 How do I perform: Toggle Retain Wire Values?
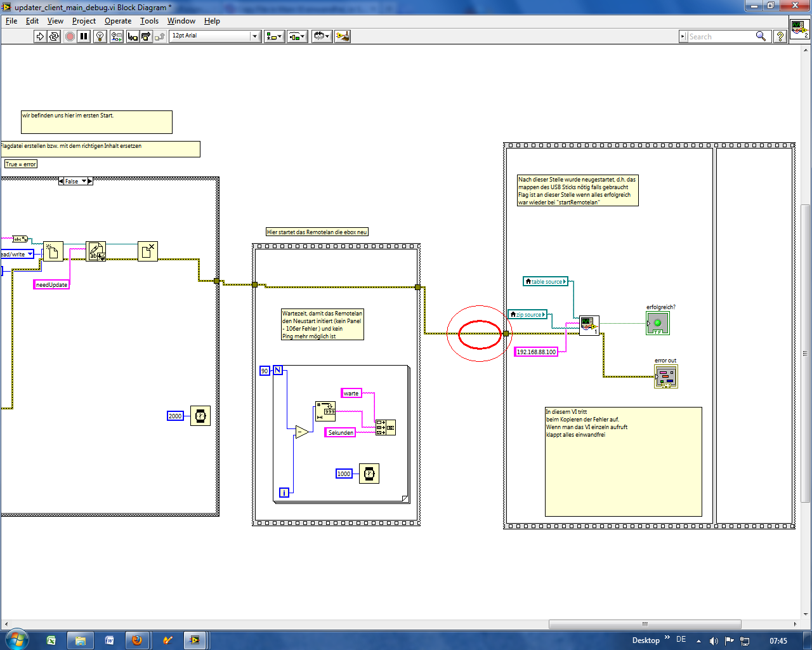coord(116,36)
